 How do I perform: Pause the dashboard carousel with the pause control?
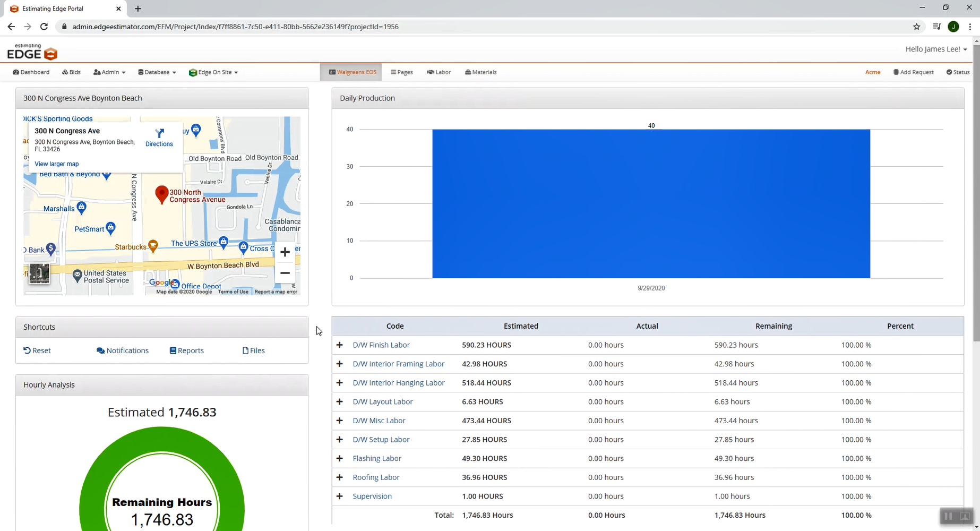tap(948, 516)
